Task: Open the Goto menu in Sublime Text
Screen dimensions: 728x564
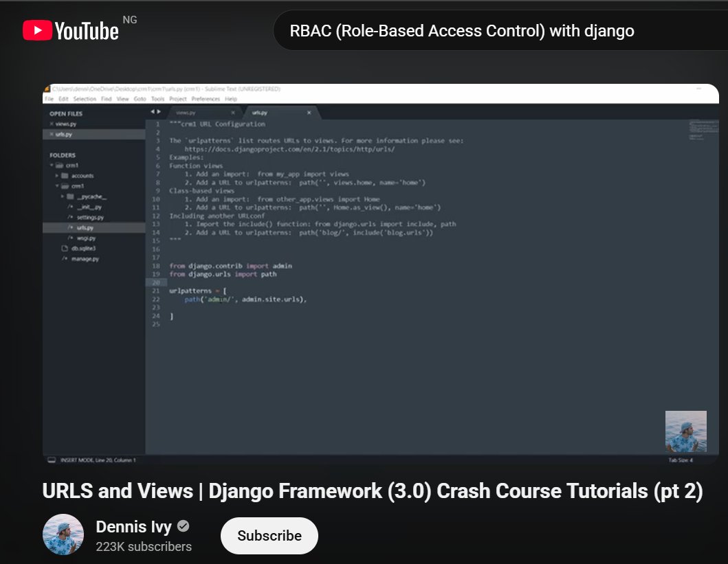Action: (x=140, y=99)
